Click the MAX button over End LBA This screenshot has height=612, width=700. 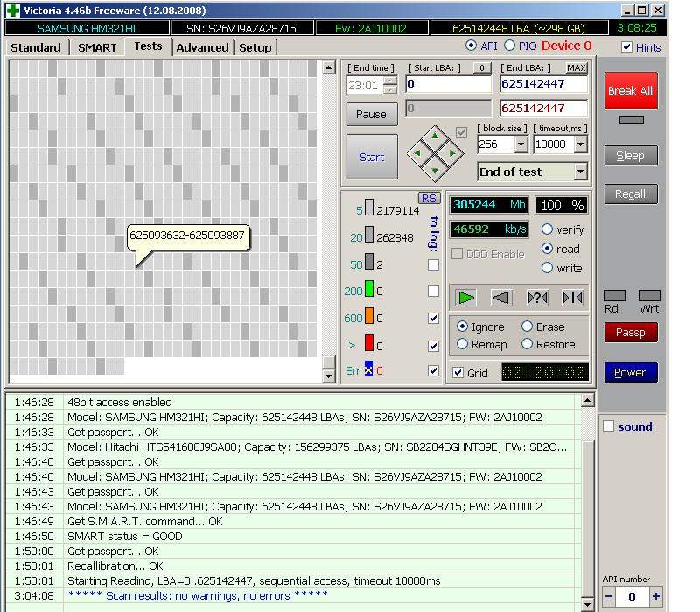pyautogui.click(x=577, y=67)
